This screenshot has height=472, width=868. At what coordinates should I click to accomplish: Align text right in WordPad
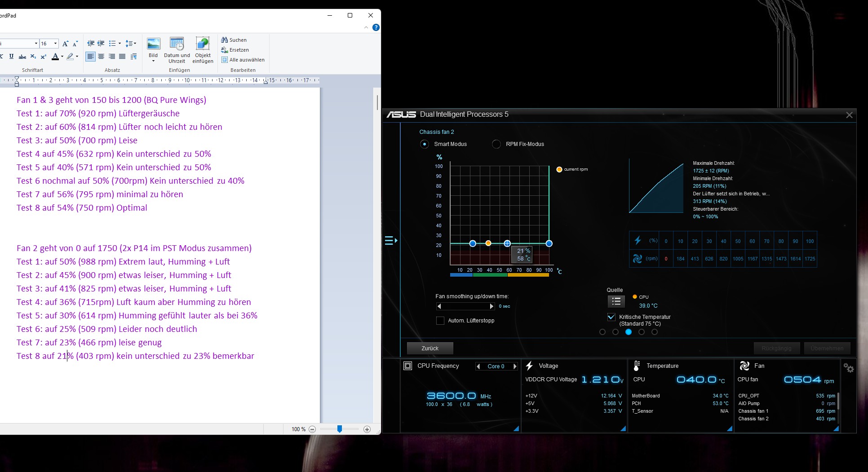111,57
